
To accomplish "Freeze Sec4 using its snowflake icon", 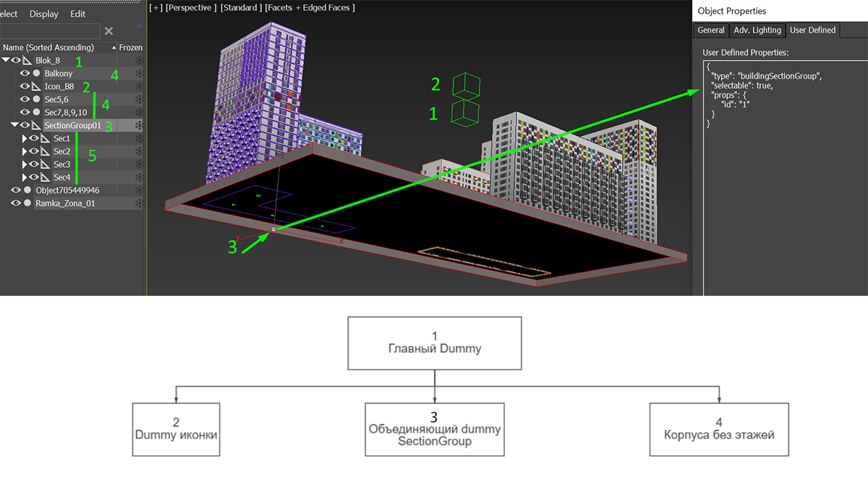I will coord(139,177).
